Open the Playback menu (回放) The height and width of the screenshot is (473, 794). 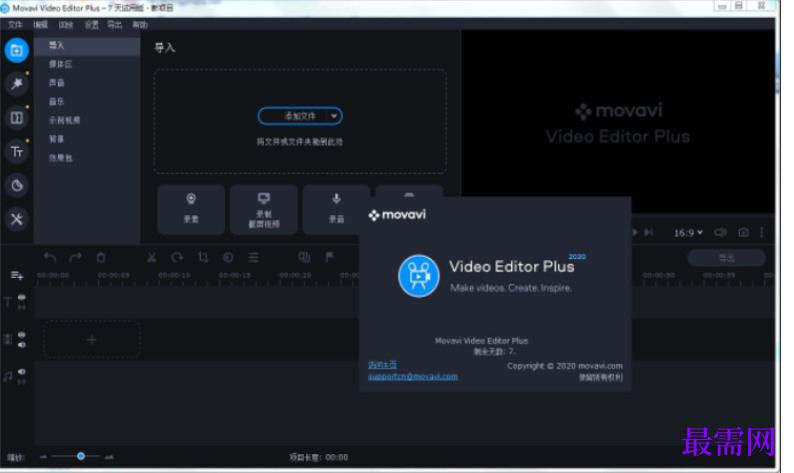point(66,25)
